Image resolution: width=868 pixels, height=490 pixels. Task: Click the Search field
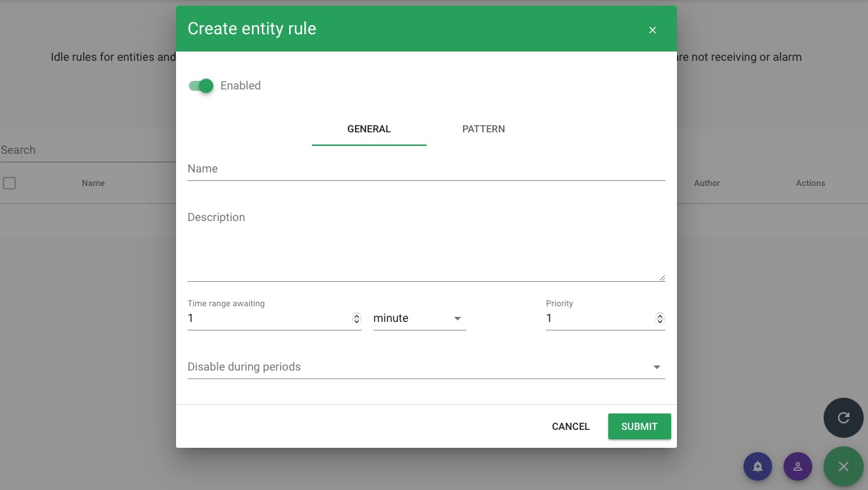(43, 150)
